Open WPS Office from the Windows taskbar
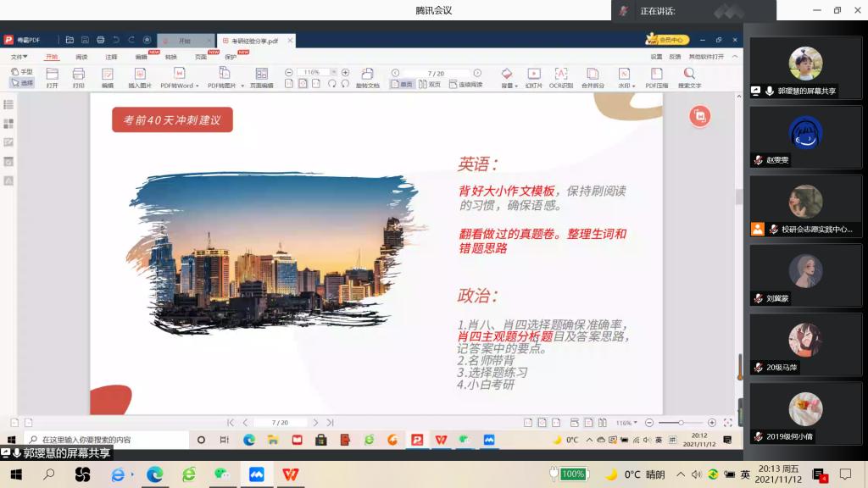Screen dimensions: 868x488 [x=291, y=474]
